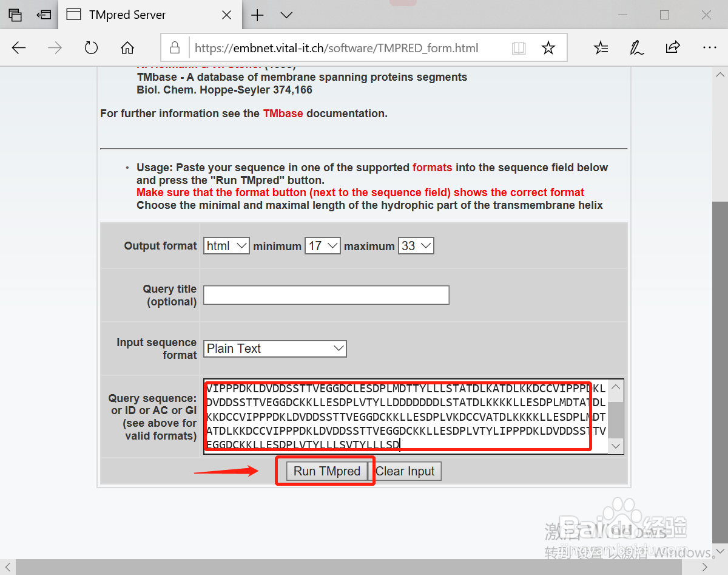The image size is (728, 575).
Task: Open the minimum length 17 dropdown
Action: [x=323, y=246]
